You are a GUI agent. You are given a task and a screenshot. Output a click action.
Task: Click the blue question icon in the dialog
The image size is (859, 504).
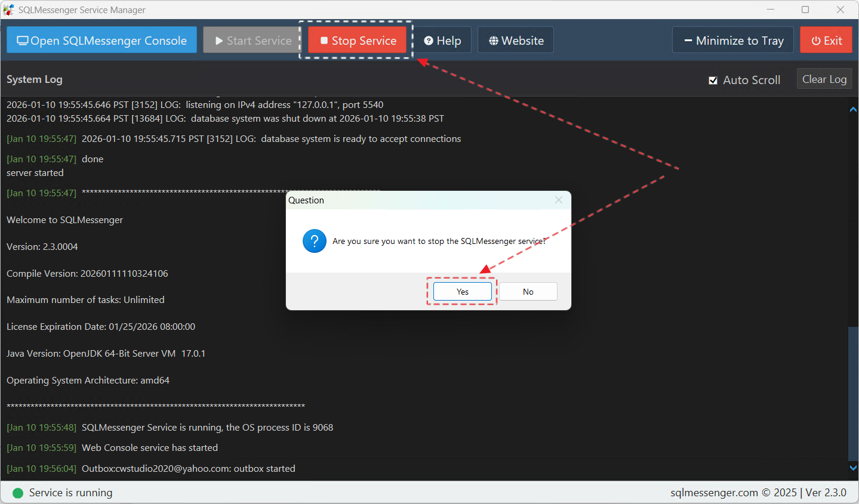coord(315,241)
